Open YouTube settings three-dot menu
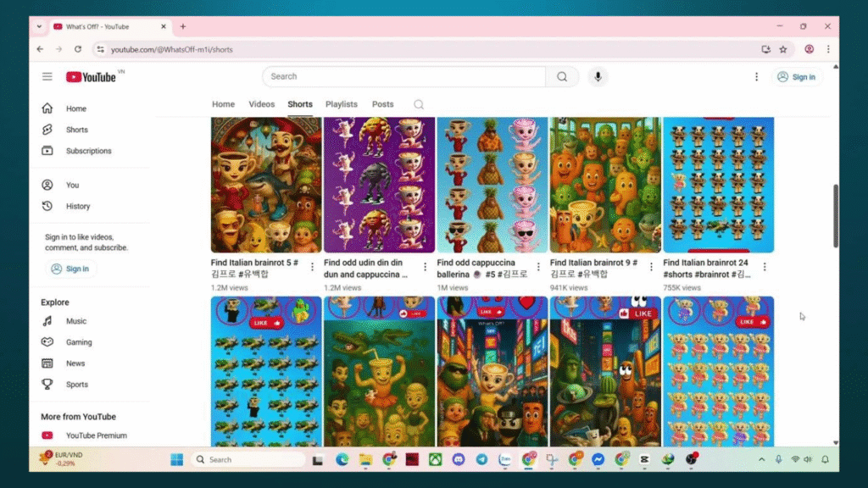Image resolution: width=868 pixels, height=488 pixels. coord(756,76)
